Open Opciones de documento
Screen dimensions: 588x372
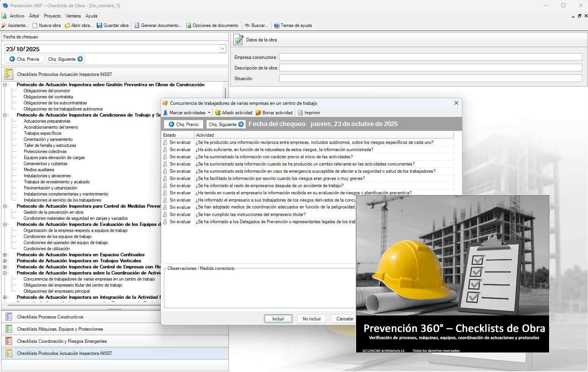(212, 25)
